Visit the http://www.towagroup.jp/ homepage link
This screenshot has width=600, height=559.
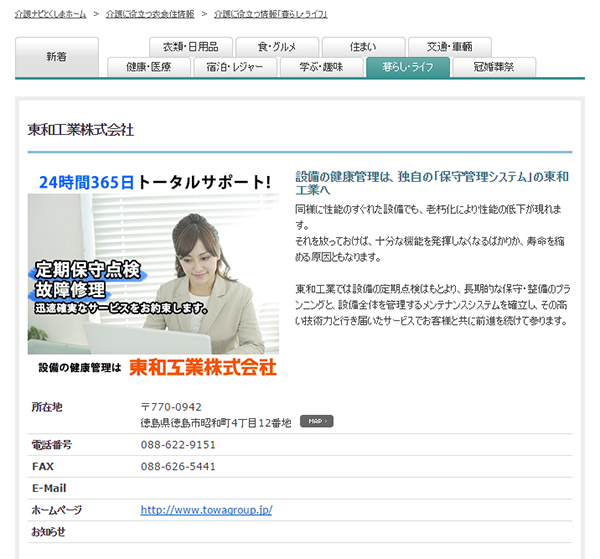point(206,510)
